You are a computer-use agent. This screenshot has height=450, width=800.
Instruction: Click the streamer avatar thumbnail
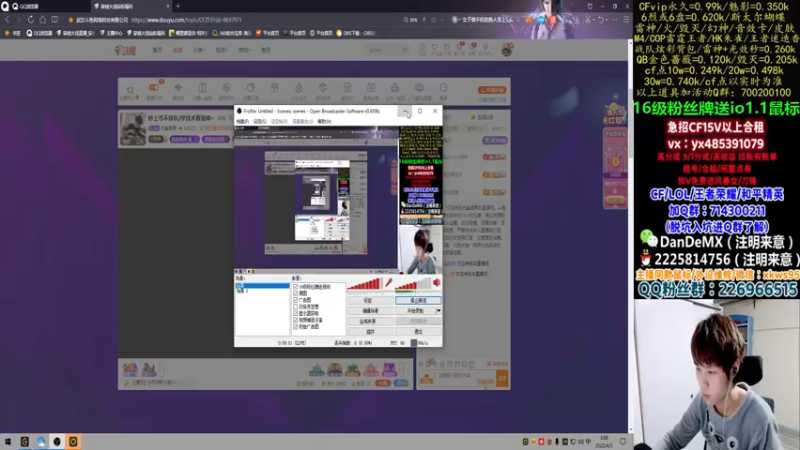(133, 129)
